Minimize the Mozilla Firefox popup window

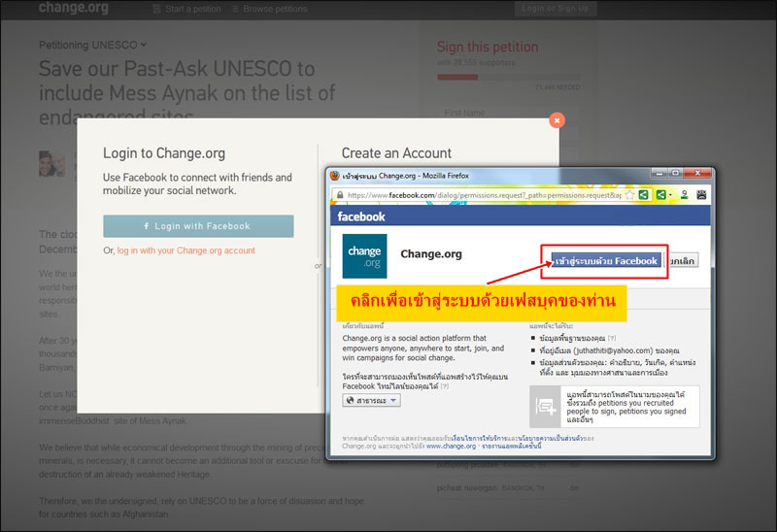[x=659, y=174]
